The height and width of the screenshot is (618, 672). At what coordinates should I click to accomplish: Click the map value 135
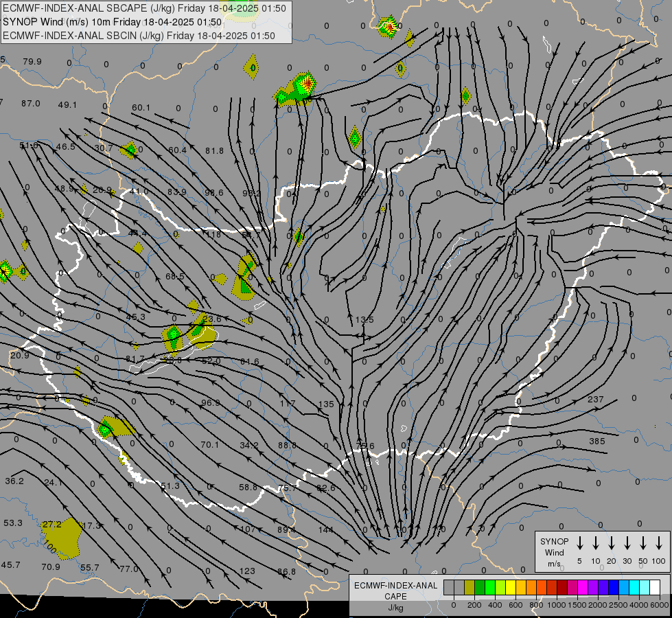326,404
